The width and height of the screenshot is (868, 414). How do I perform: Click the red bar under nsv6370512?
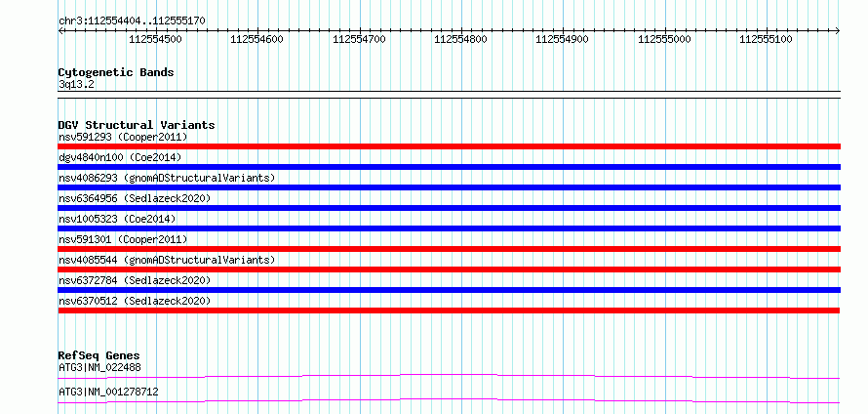click(449, 310)
